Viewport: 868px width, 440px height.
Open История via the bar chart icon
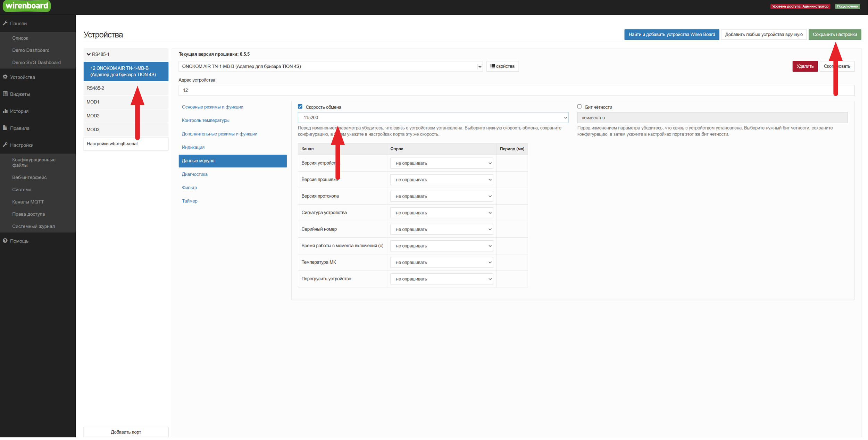point(6,111)
